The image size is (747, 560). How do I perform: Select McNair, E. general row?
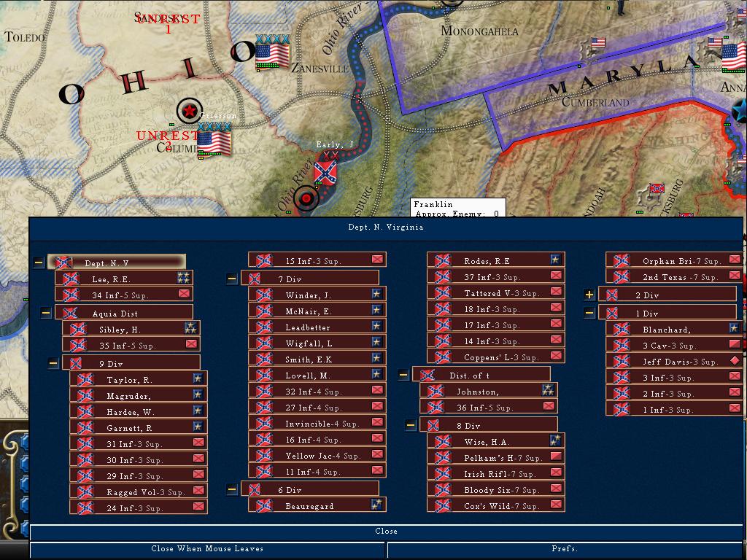click(x=317, y=311)
